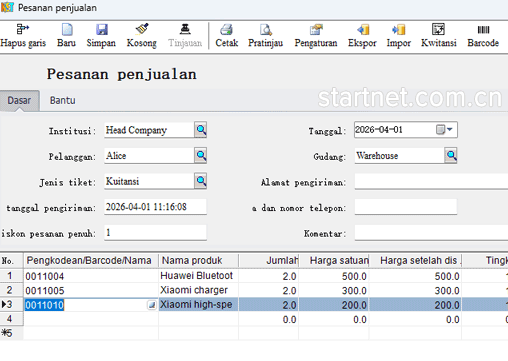Click the Gudang field Warehouse
This screenshot has height=361, width=508.
[399, 156]
